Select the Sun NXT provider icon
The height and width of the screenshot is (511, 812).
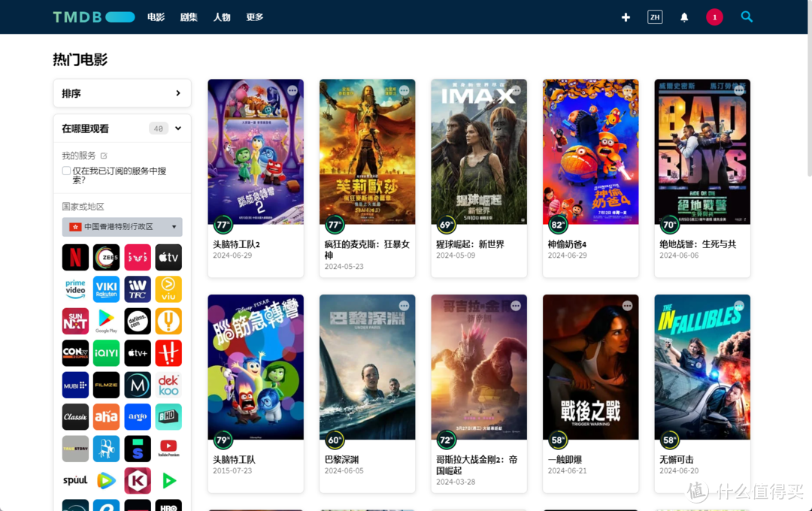[x=76, y=321]
